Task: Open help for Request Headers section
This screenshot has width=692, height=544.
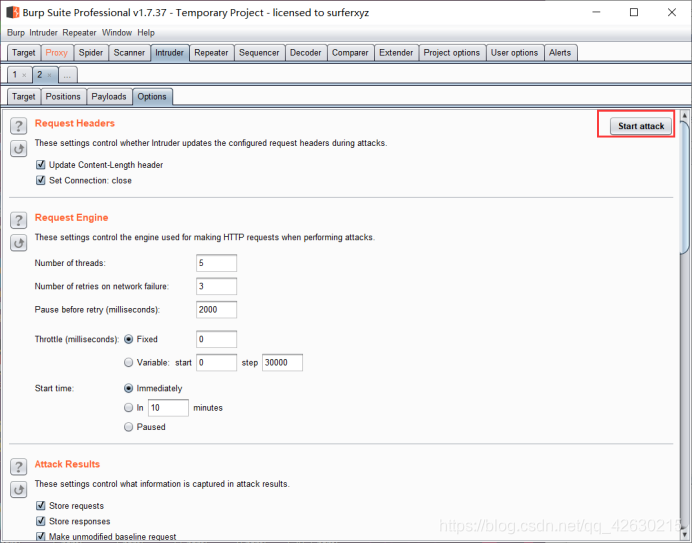Action: tap(19, 126)
